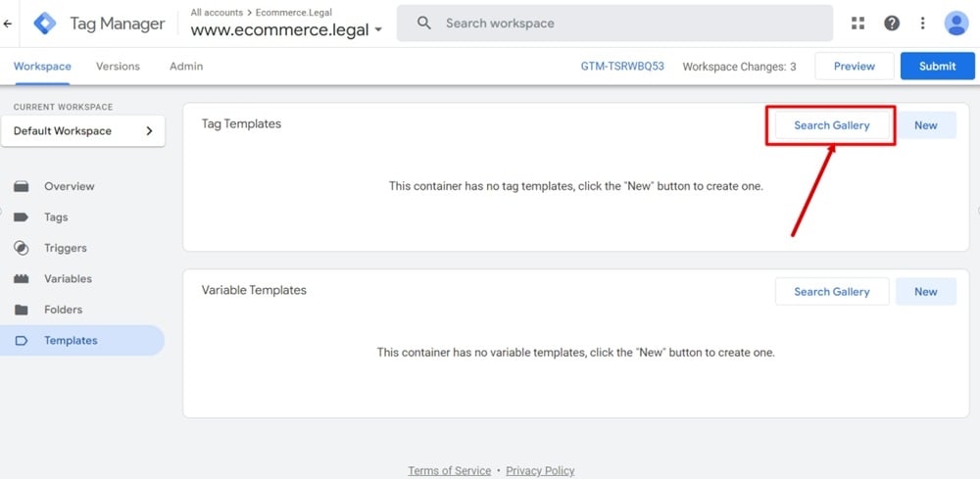
Task: Click the back arrow icon
Action: [x=8, y=24]
